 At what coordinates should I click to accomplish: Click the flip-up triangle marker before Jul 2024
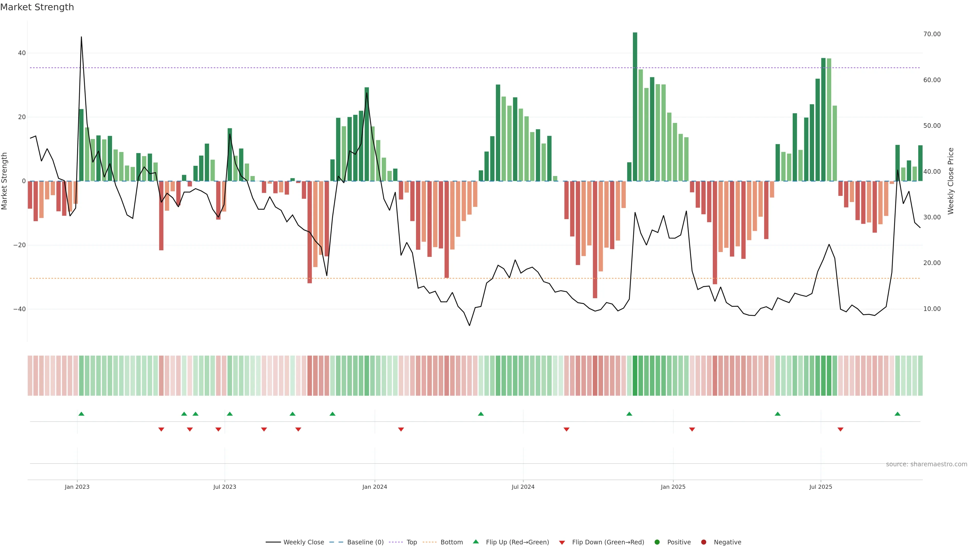click(x=481, y=414)
